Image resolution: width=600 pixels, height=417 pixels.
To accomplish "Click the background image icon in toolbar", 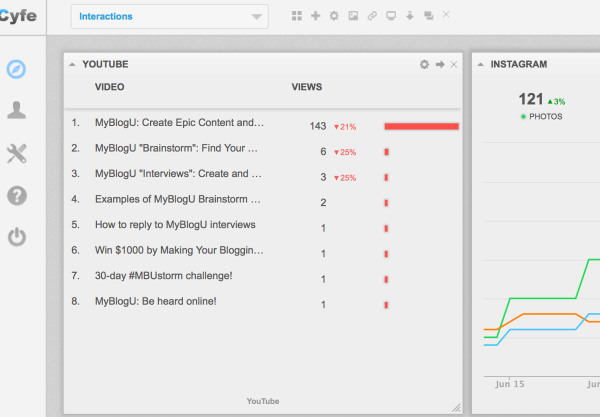I will click(353, 16).
